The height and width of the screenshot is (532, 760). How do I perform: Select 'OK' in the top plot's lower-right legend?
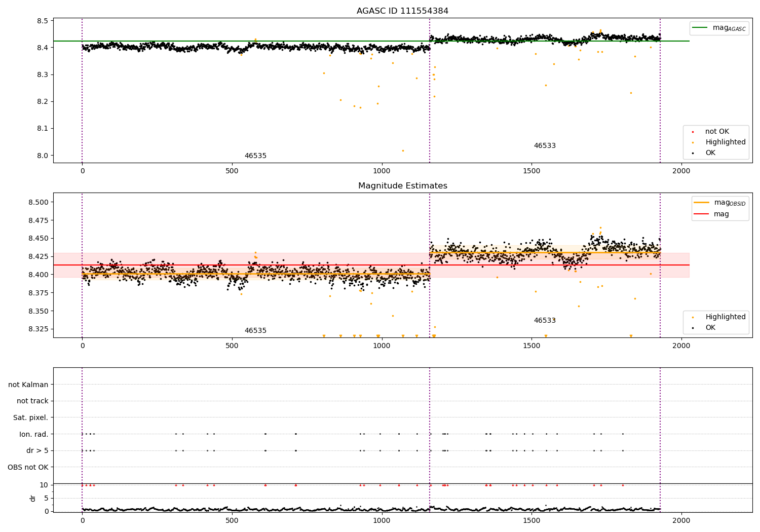click(710, 153)
